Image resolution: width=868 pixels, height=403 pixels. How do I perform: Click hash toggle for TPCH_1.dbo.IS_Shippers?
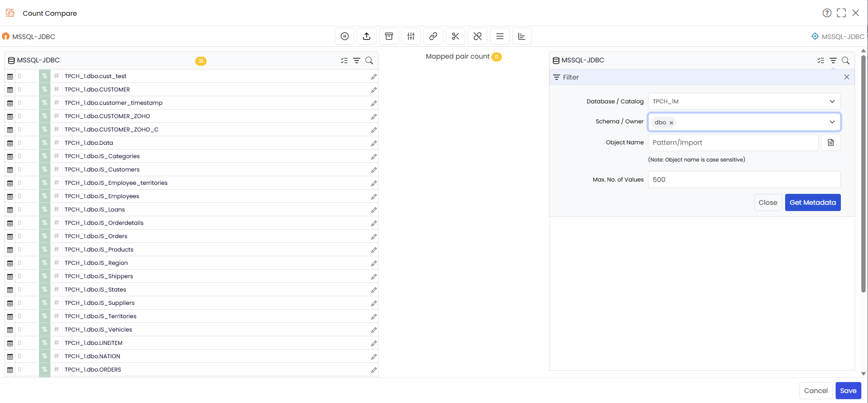pos(56,276)
